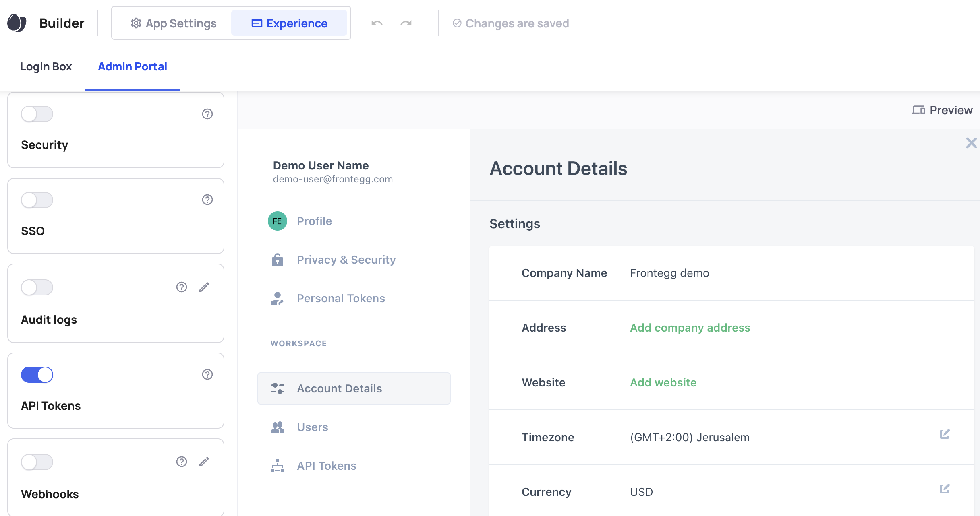
Task: Close the Account Details panel
Action: [x=971, y=143]
